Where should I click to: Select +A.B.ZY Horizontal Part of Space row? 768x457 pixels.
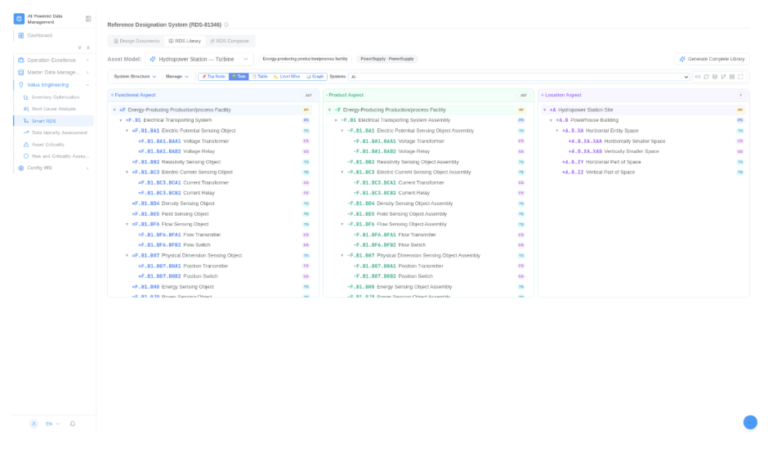coord(644,162)
